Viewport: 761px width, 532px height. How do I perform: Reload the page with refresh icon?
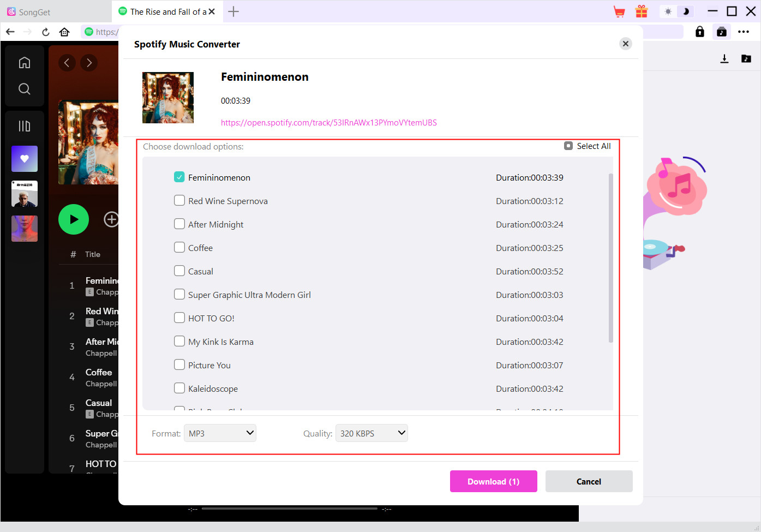46,32
